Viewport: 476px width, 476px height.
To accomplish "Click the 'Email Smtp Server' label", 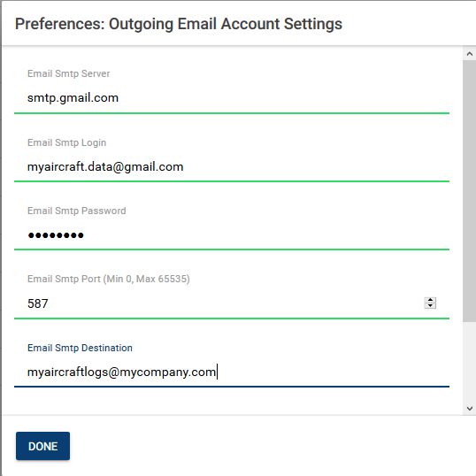I will (69, 73).
